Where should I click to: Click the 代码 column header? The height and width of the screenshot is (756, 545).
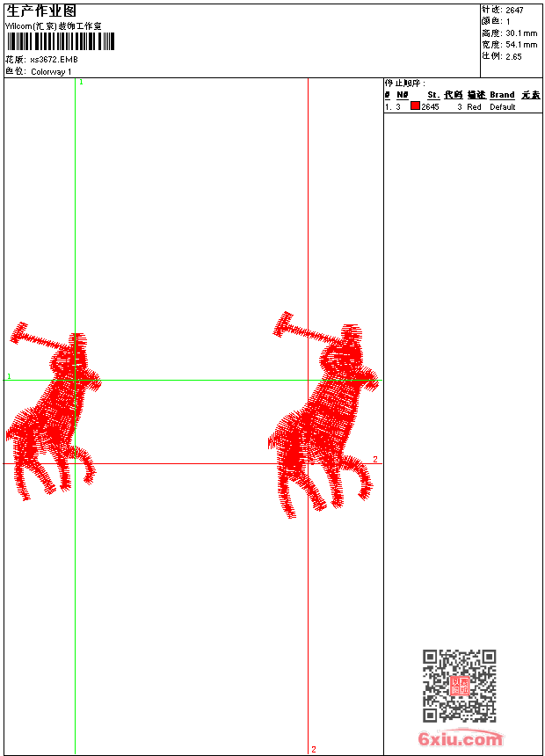point(454,95)
